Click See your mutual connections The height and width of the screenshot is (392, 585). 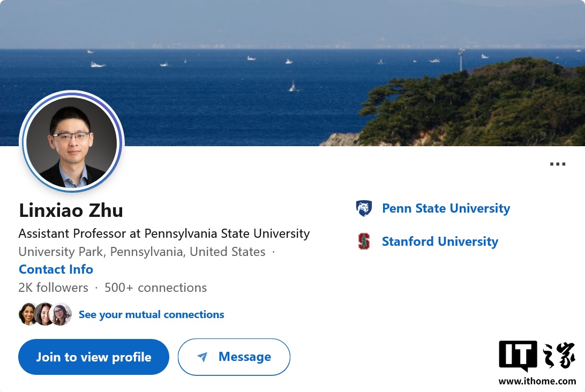click(x=151, y=314)
